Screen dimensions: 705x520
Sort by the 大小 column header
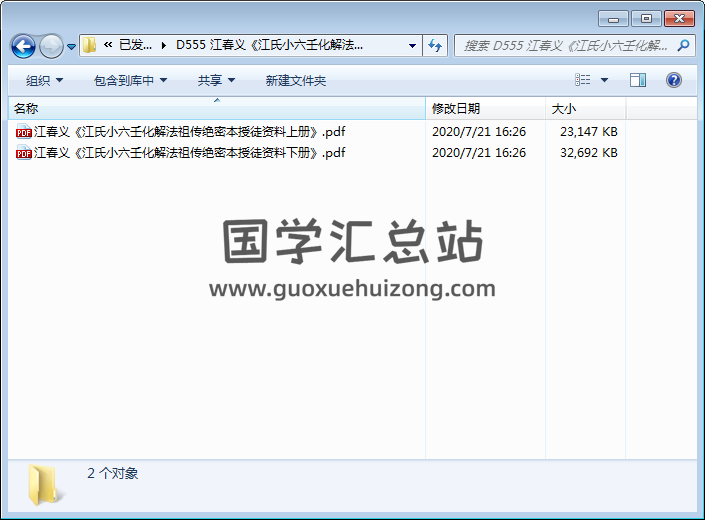click(x=585, y=109)
